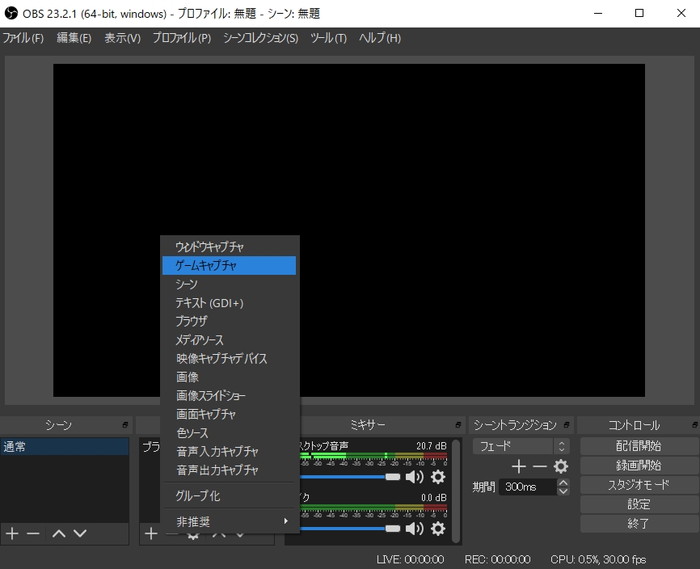Screen dimensions: 700x569
Task: Click CPU usage status text
Action: click(598, 560)
